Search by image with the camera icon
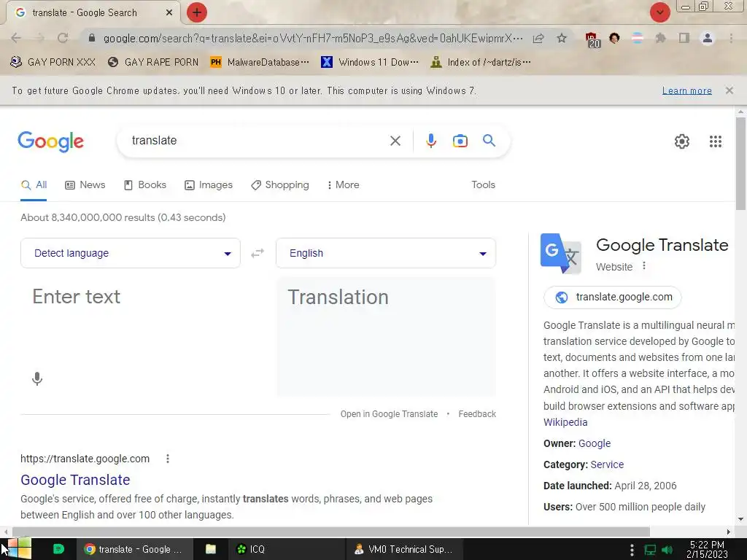 pos(460,141)
